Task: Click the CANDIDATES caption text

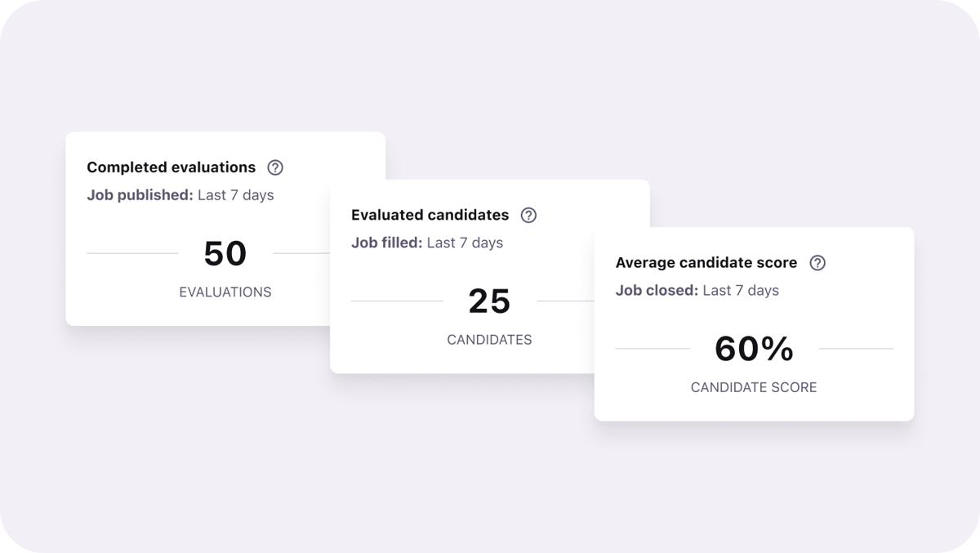Action: coord(489,340)
